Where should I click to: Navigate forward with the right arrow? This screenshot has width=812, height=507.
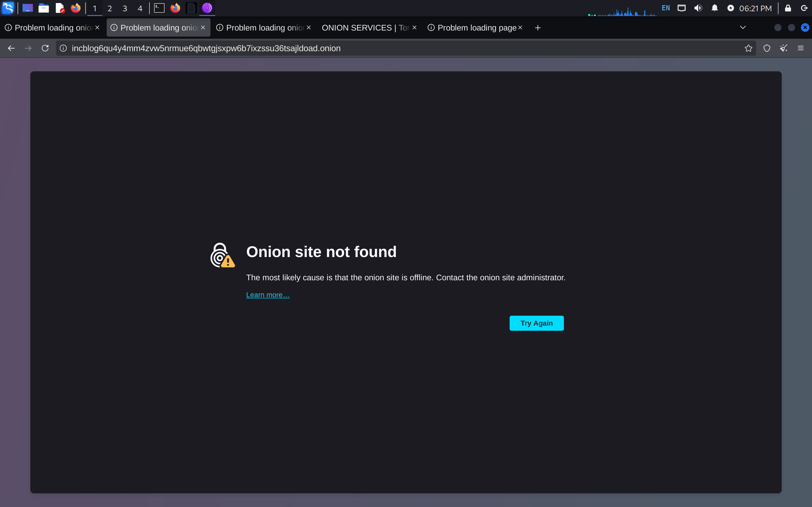(x=28, y=48)
